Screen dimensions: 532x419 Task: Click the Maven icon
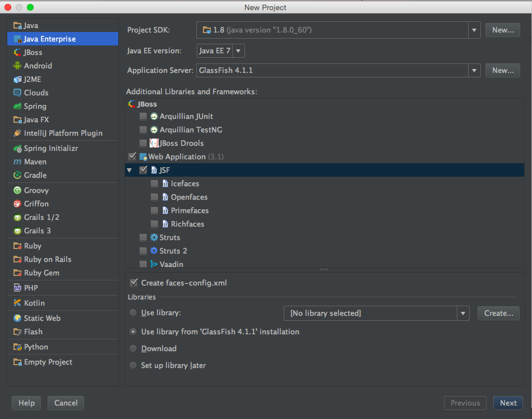coord(17,162)
